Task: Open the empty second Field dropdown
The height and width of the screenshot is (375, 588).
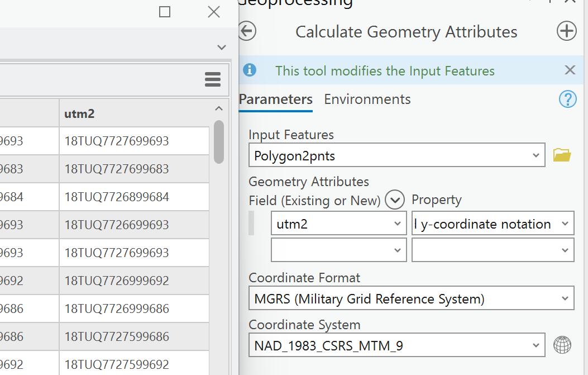Action: [x=397, y=250]
